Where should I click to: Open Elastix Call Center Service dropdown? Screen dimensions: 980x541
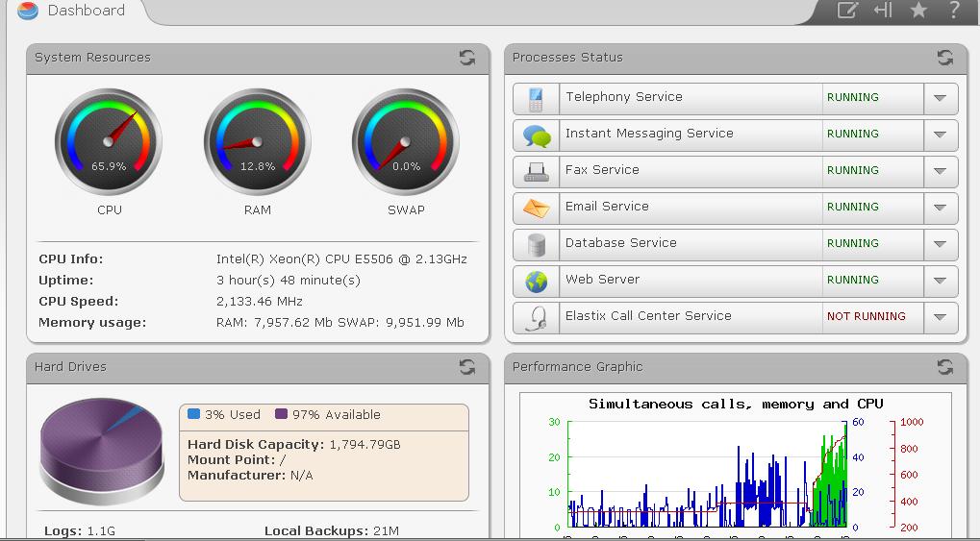coord(940,317)
